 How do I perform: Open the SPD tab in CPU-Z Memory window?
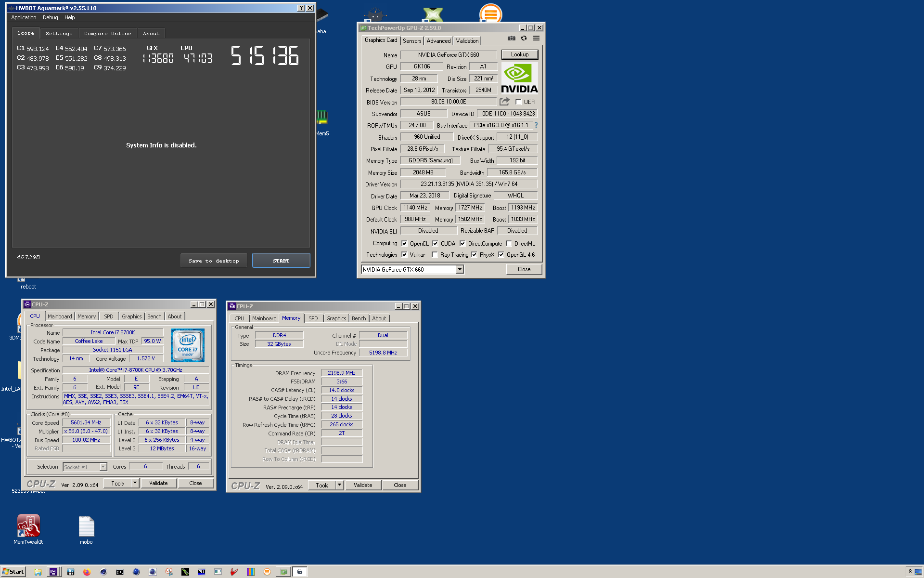313,318
